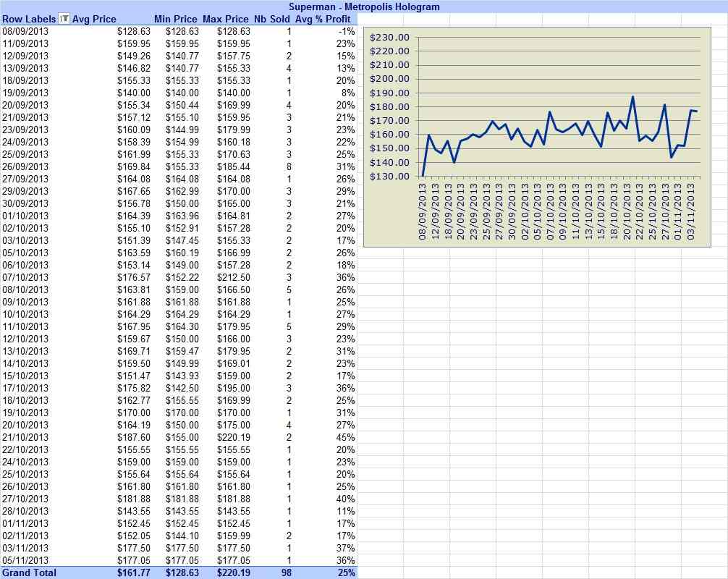Click the $212.50 max price cell
Image resolution: width=728 pixels, height=579 pixels.
point(234,278)
